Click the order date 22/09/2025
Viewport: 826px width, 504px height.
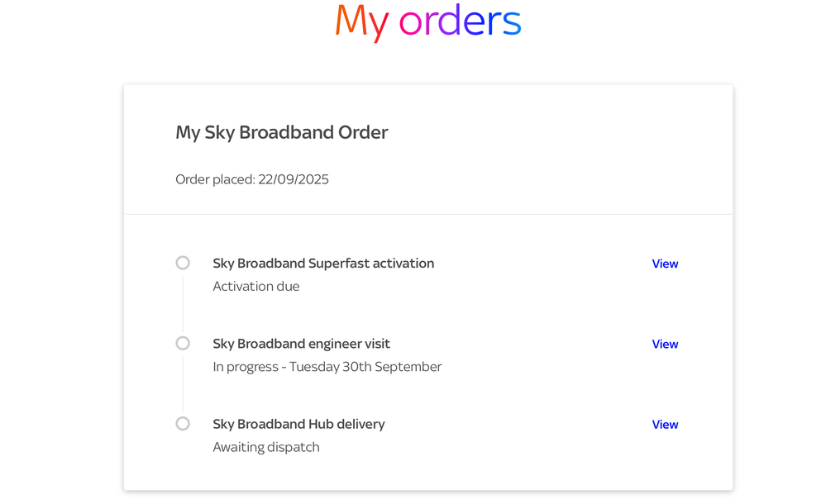(x=294, y=179)
